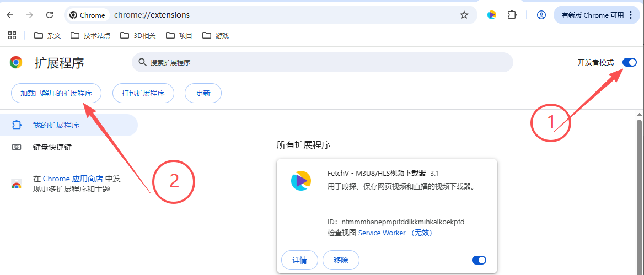Bookmark this page with star icon

[464, 15]
